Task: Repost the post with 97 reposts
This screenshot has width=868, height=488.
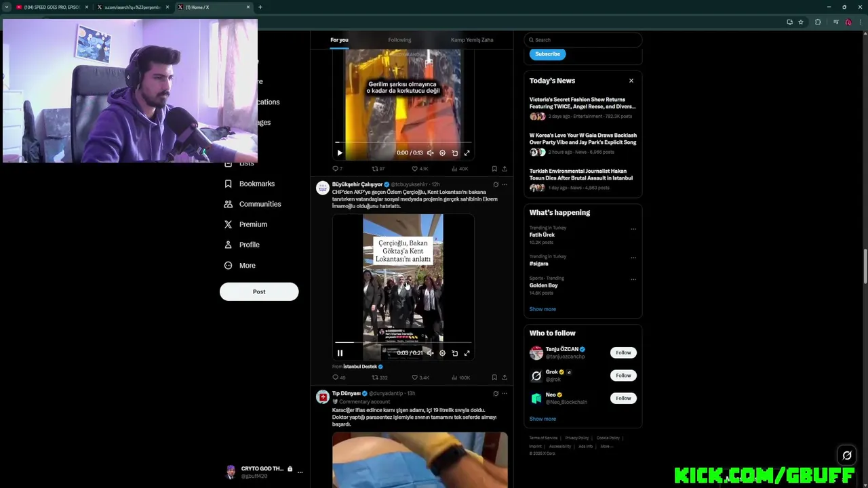Action: (378, 168)
